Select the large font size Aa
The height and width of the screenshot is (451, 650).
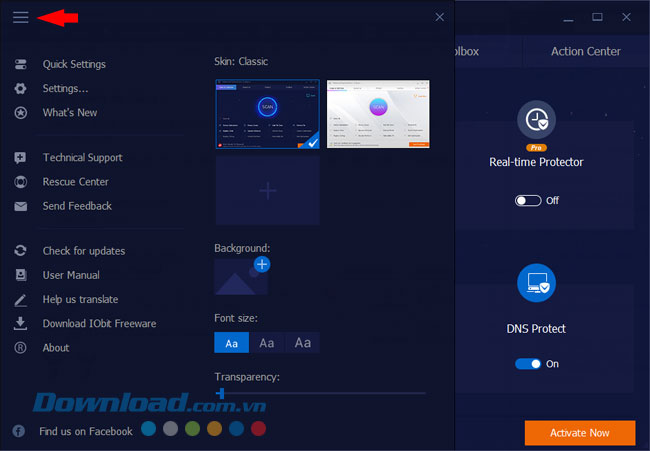[303, 343]
